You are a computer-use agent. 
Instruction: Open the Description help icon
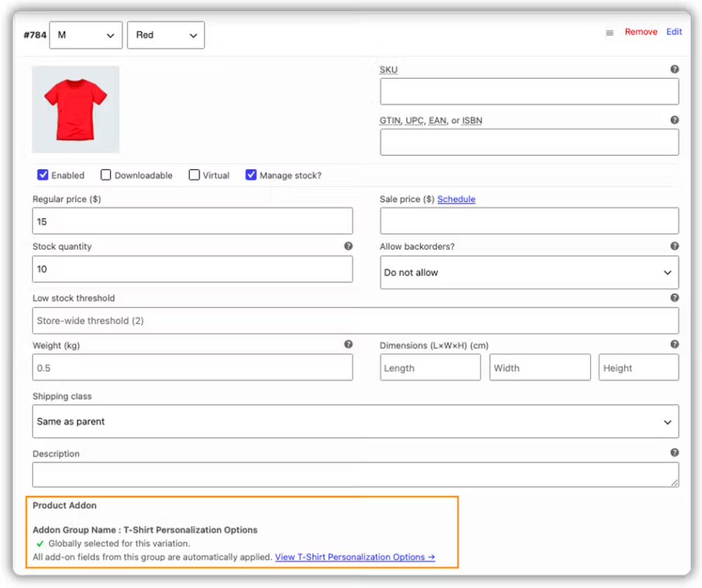pos(674,453)
